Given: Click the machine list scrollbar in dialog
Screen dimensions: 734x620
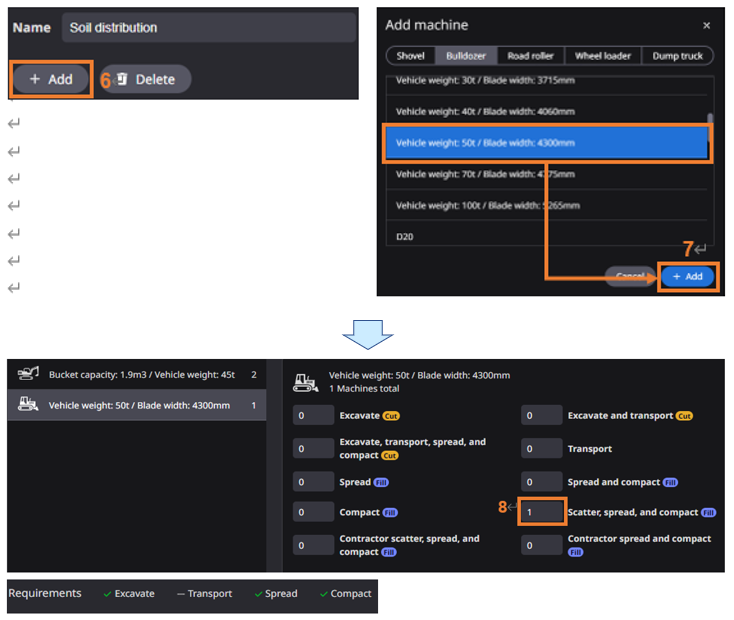Looking at the screenshot, I should point(710,126).
